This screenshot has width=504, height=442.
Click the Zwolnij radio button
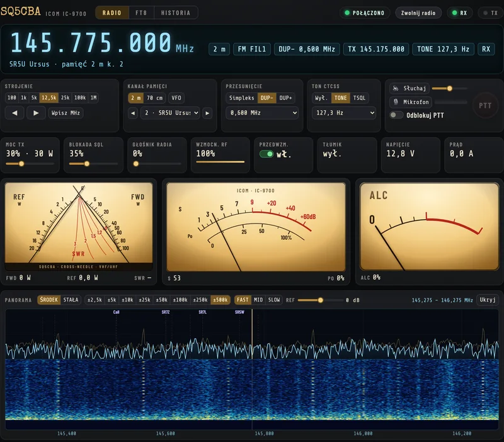[x=418, y=13]
